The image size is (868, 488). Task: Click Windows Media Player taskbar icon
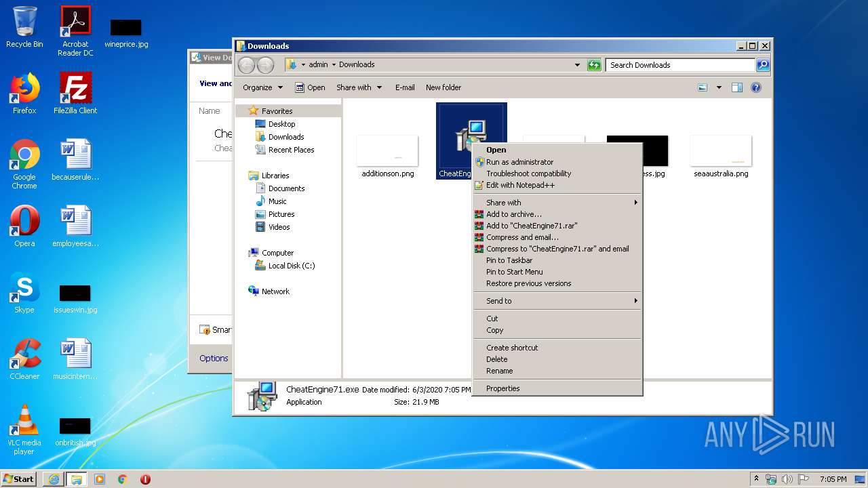click(100, 479)
